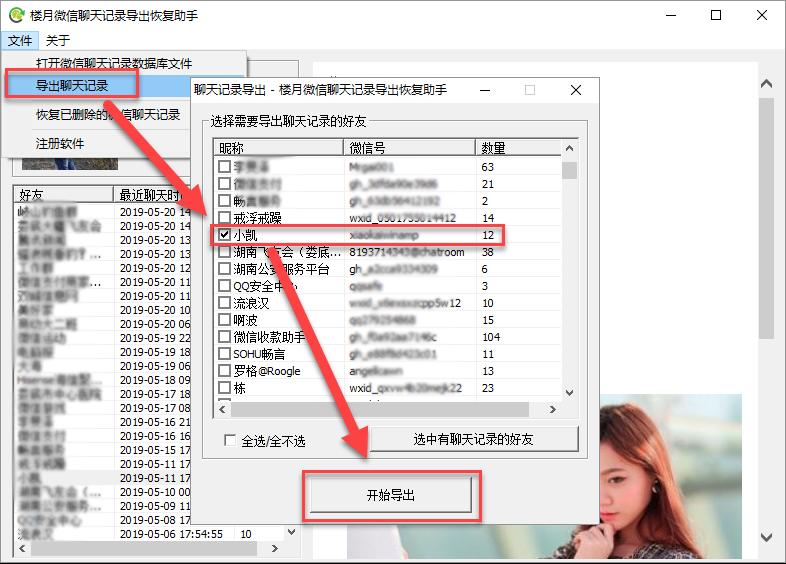The height and width of the screenshot is (564, 786).
Task: Check the checkbox in the row with count 21
Action: 225,183
